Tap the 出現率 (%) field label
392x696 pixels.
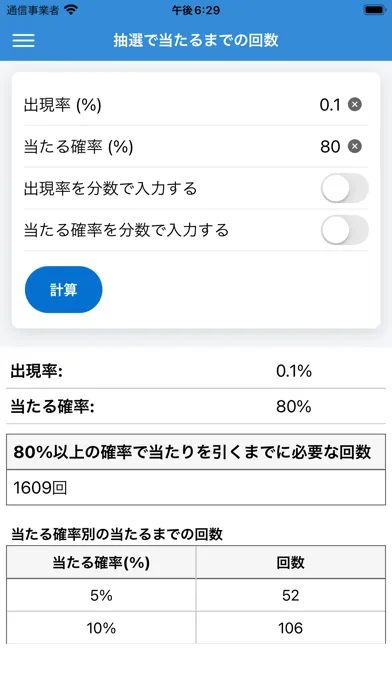tap(63, 106)
